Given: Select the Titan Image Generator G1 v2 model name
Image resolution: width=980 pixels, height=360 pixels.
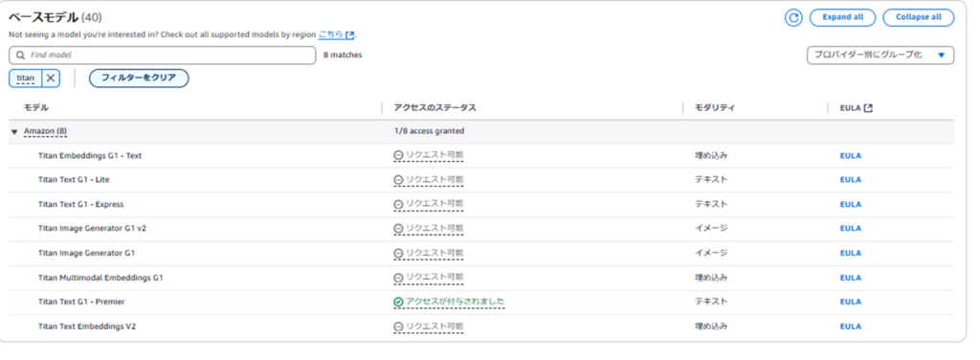Looking at the screenshot, I should [x=92, y=229].
